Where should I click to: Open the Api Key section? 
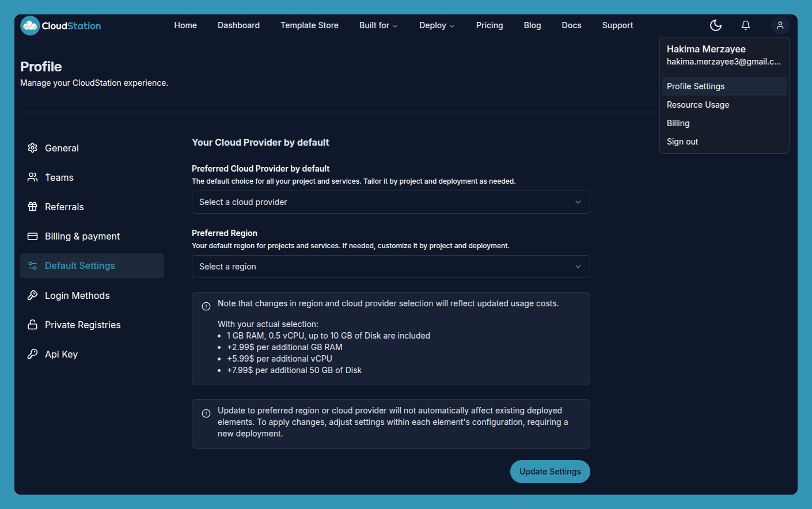pos(92,354)
